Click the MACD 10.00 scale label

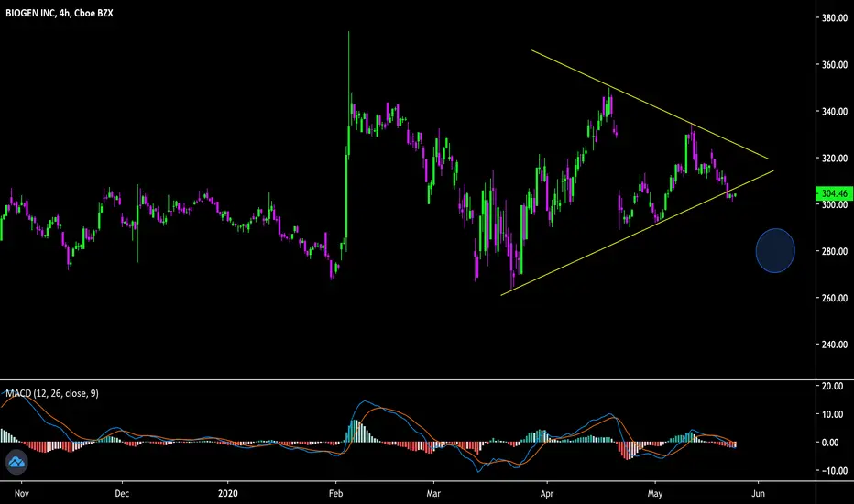click(x=832, y=414)
